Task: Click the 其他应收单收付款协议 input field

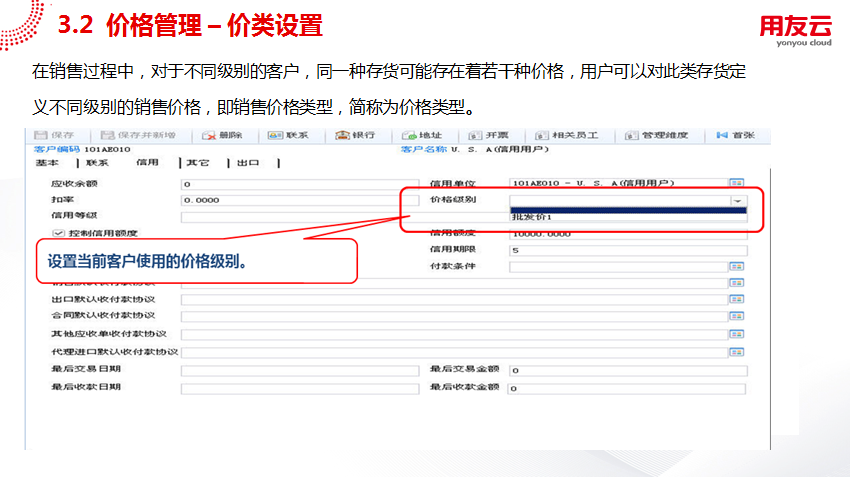Action: click(x=454, y=334)
